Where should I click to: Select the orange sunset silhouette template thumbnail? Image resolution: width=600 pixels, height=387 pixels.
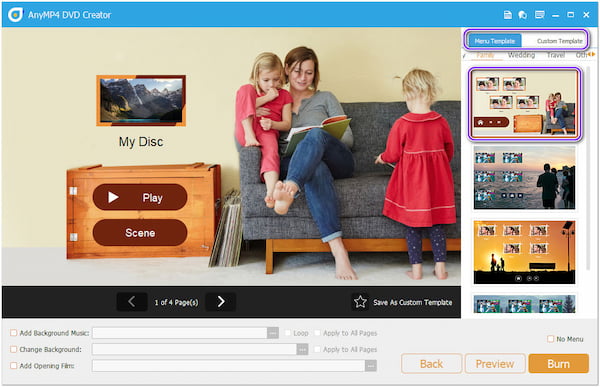[x=524, y=252]
